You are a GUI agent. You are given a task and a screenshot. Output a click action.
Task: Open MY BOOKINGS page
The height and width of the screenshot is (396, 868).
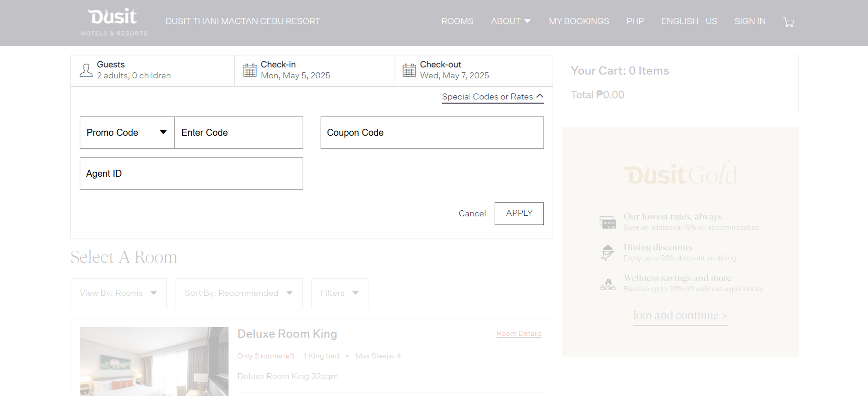579,21
